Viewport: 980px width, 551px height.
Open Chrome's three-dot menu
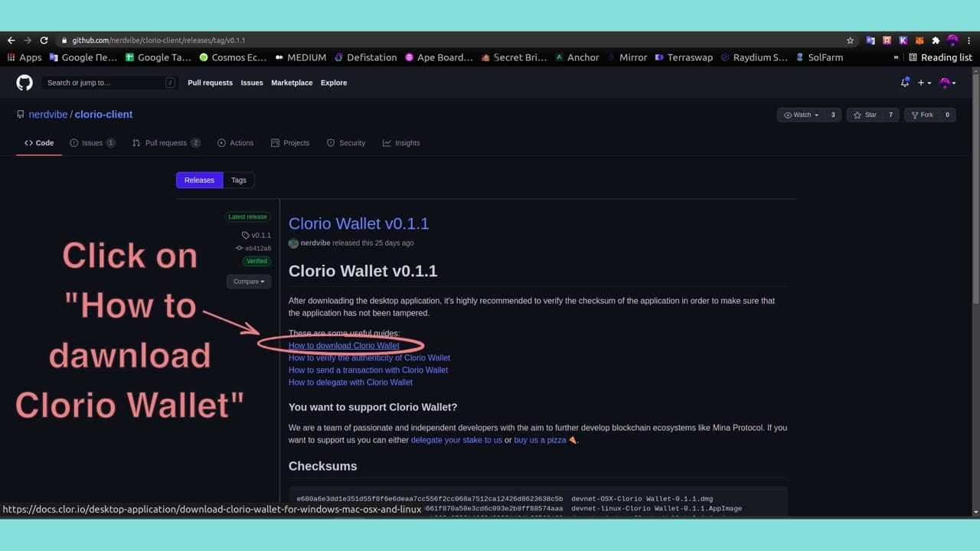(969, 41)
